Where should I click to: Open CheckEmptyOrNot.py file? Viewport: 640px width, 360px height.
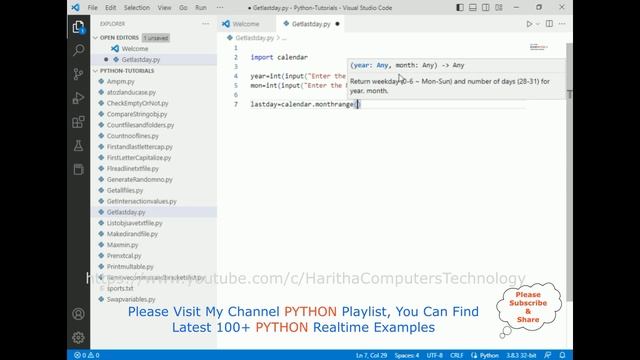pyautogui.click(x=137, y=103)
